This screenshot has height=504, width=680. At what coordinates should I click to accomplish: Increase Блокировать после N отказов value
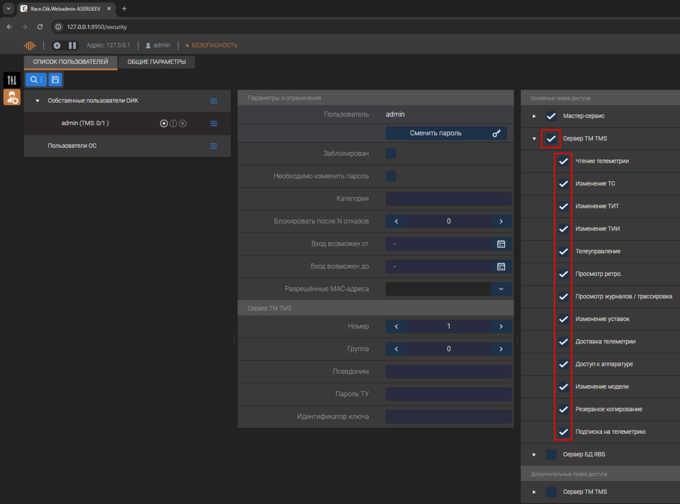pyautogui.click(x=501, y=221)
